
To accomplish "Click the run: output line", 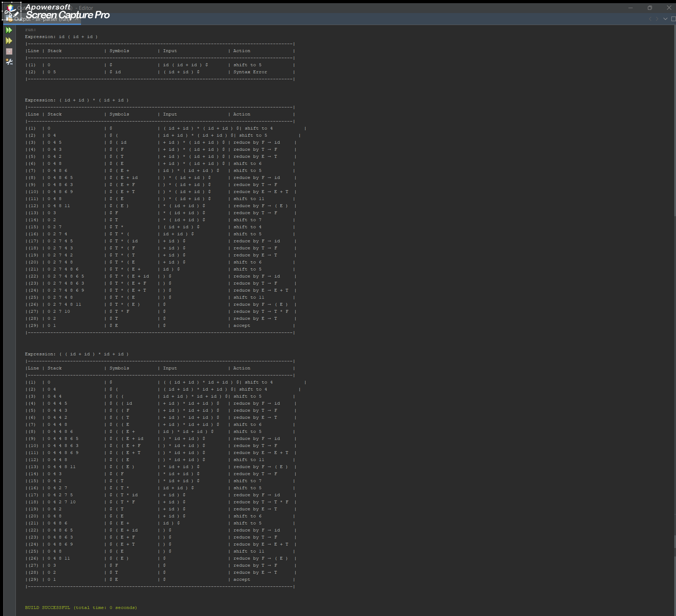I will (30, 30).
